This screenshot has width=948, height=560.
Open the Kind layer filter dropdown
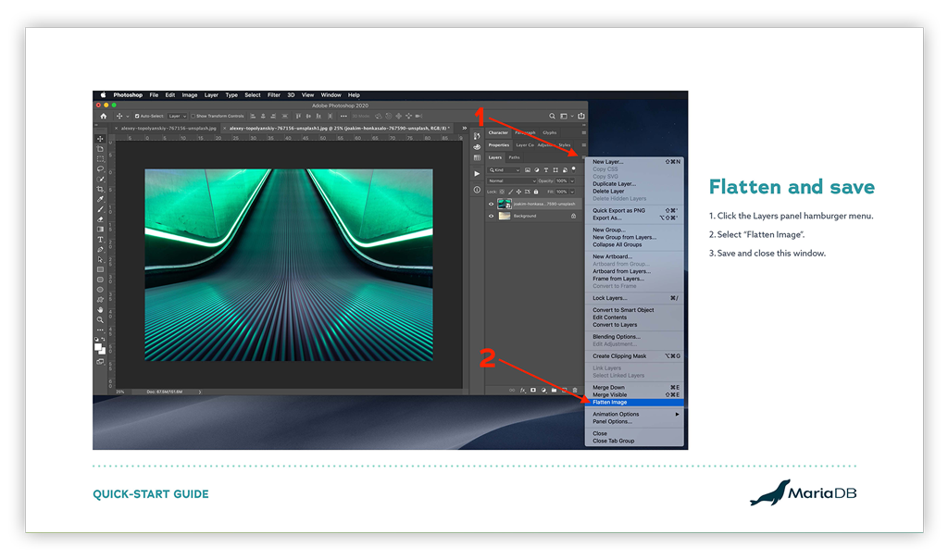tap(505, 170)
